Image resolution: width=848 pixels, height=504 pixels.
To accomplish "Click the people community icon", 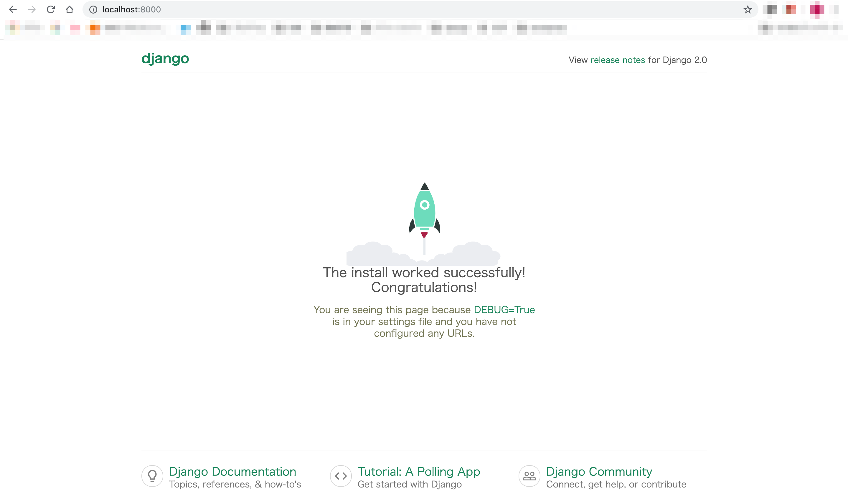I will 529,476.
